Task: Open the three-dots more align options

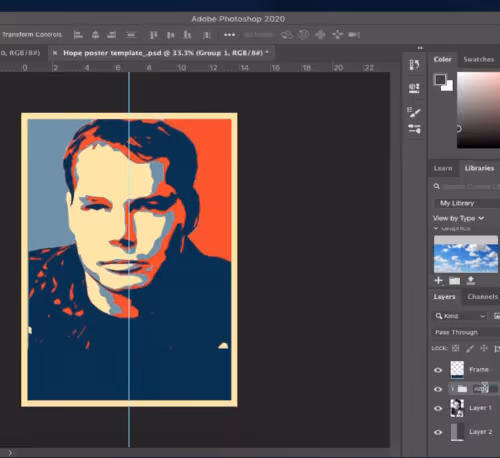Action: [229, 35]
